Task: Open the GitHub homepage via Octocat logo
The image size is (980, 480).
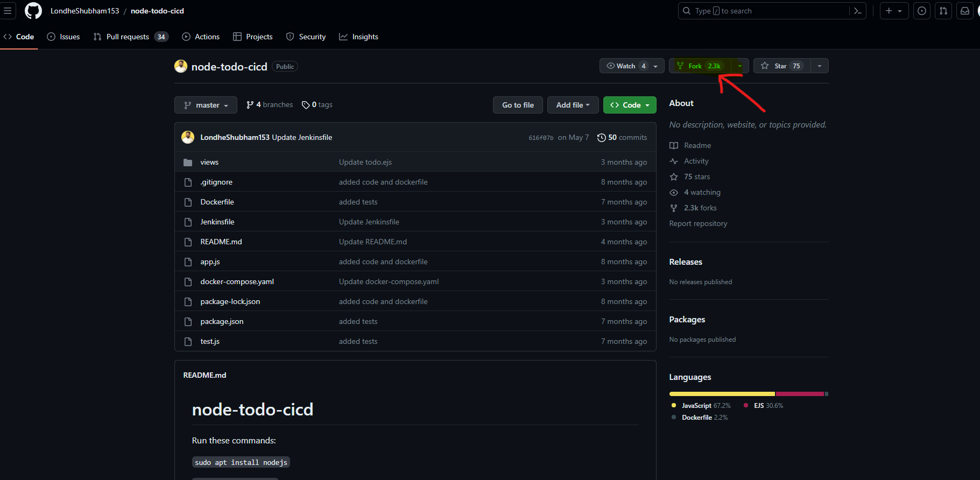Action: click(x=33, y=11)
